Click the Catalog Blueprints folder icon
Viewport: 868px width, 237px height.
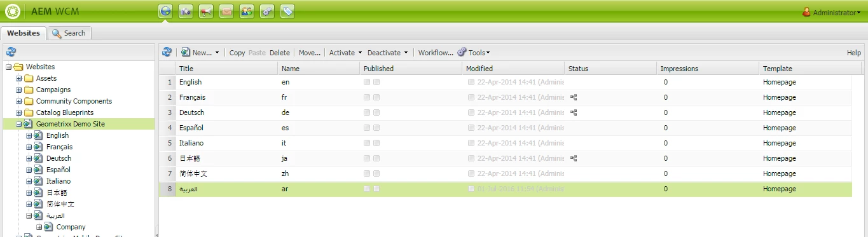pyautogui.click(x=29, y=112)
